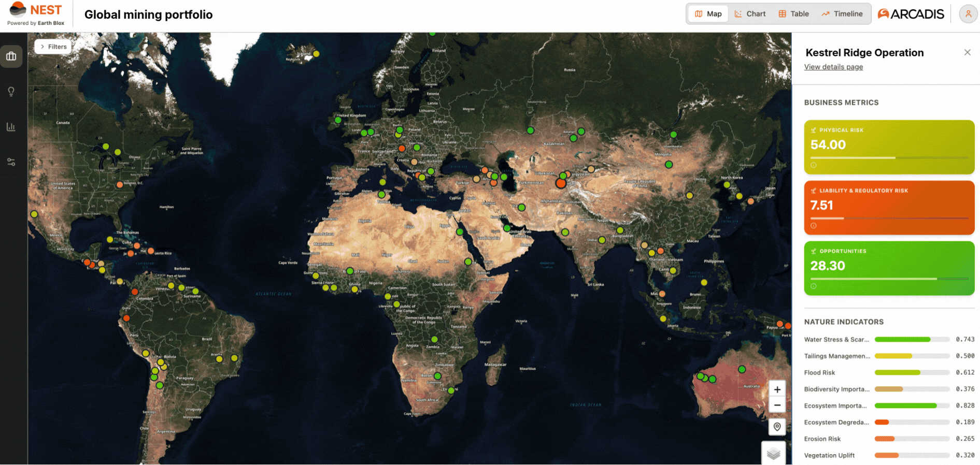Switch to the Map view tab

click(x=708, y=14)
